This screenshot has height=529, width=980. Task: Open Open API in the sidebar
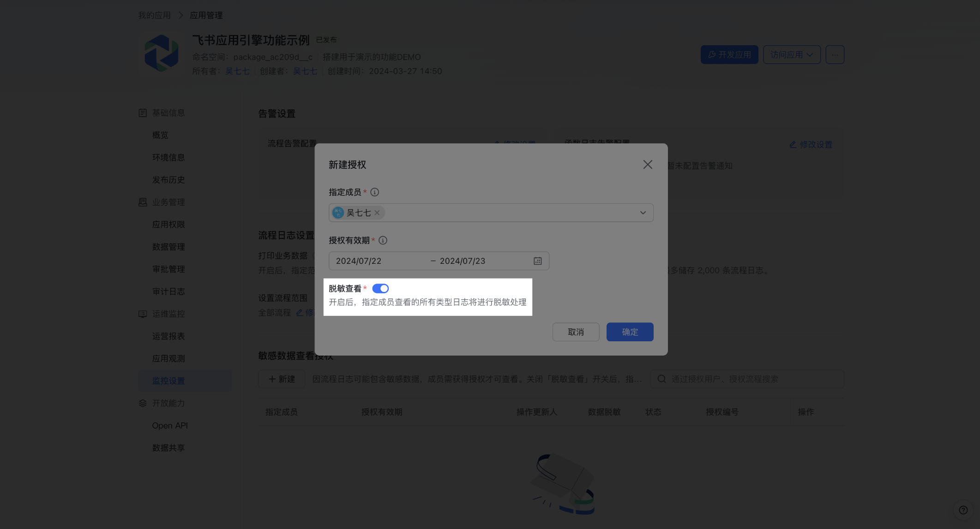(x=170, y=426)
